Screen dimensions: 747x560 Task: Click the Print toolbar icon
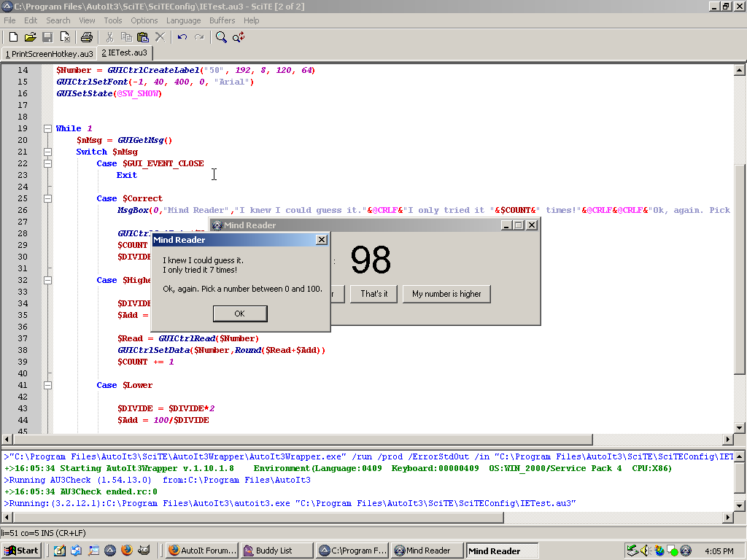(x=87, y=37)
